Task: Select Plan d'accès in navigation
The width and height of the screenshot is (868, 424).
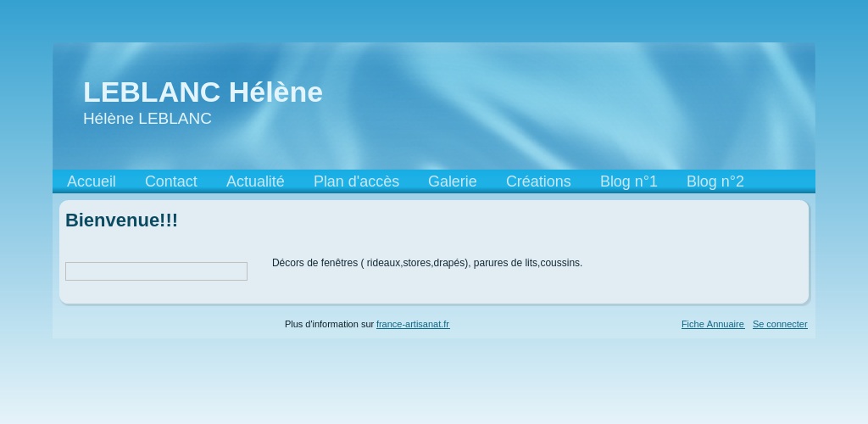Action: [357, 181]
